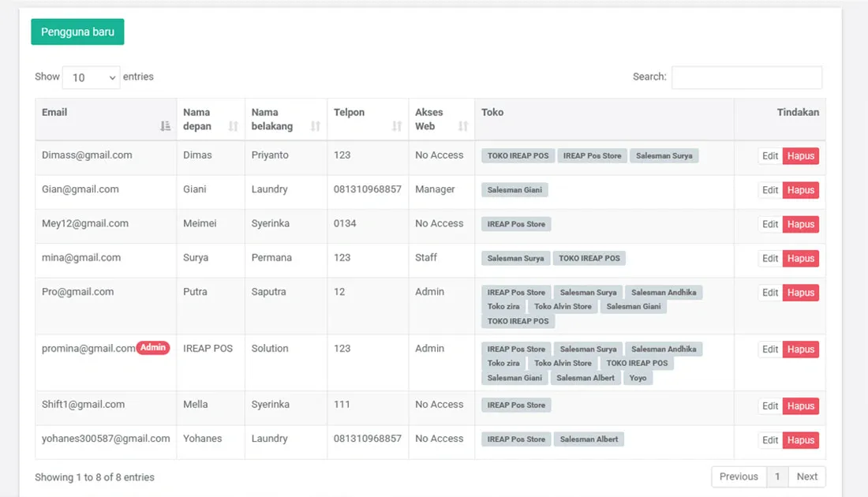Viewport: 868px width, 497px height.
Task: Click the Pengguna baru button
Action: point(77,32)
